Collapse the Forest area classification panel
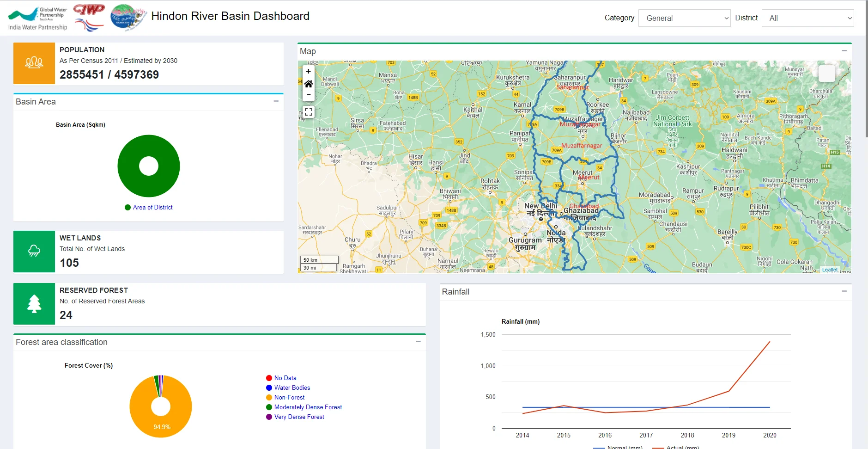 418,341
